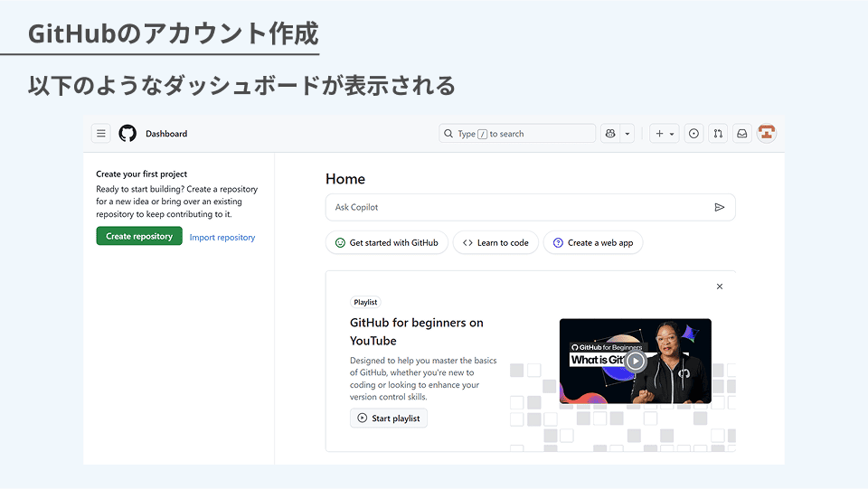Click the Create repository button
The width and height of the screenshot is (868, 489).
click(x=139, y=236)
